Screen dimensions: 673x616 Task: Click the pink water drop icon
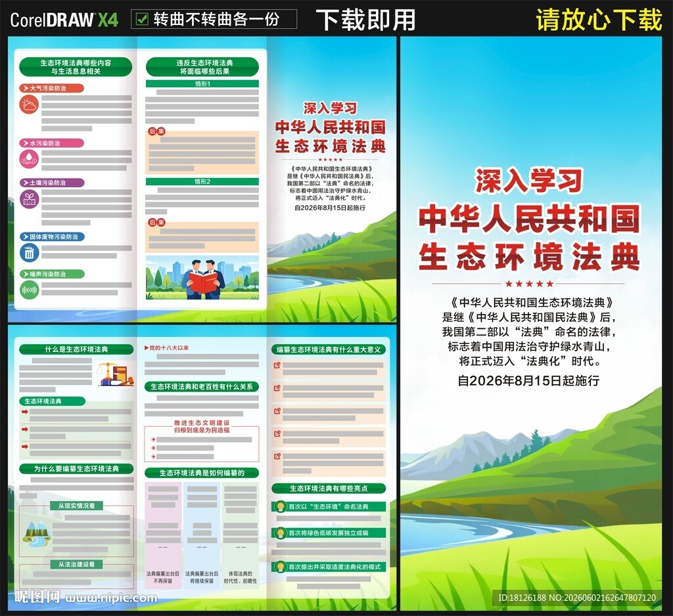tap(29, 159)
